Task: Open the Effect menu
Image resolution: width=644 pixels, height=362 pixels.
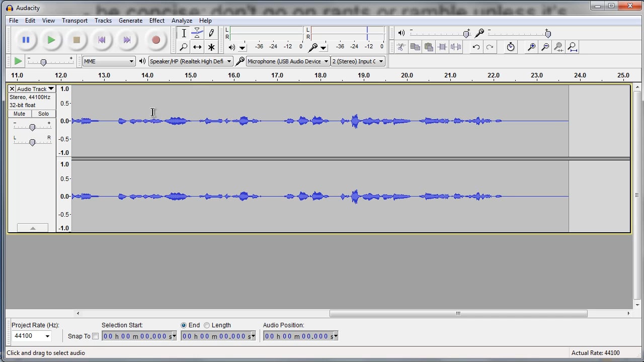Action: tap(156, 21)
